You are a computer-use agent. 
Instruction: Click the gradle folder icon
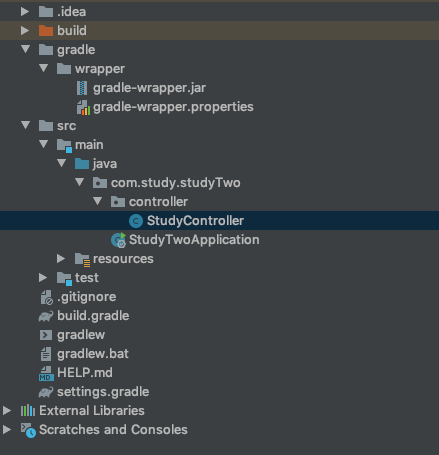(46, 50)
